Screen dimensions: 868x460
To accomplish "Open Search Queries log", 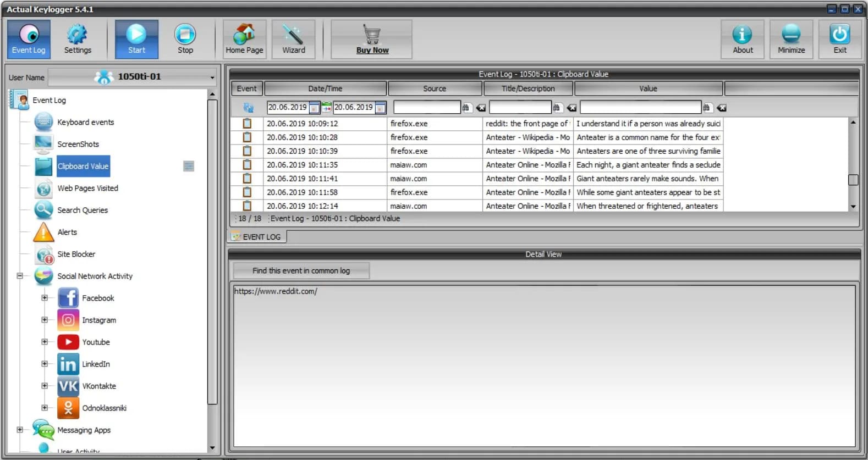I will tap(83, 210).
